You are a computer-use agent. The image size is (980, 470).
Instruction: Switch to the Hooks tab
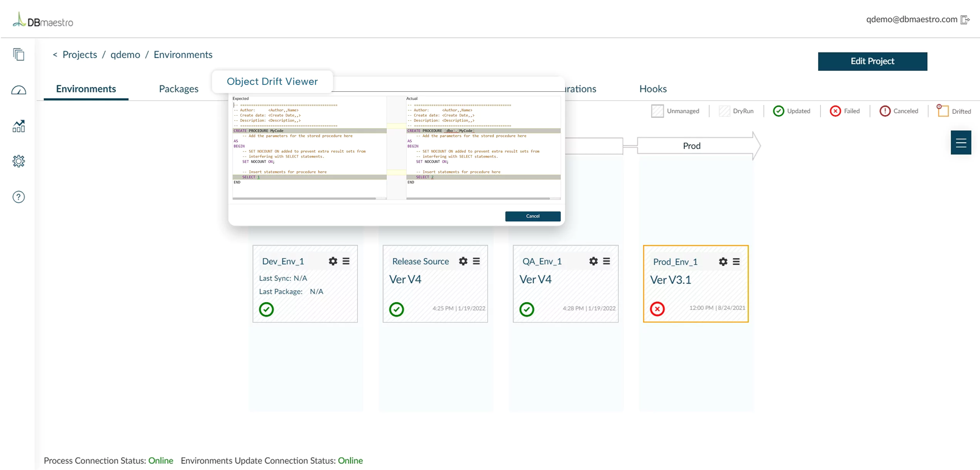click(653, 89)
